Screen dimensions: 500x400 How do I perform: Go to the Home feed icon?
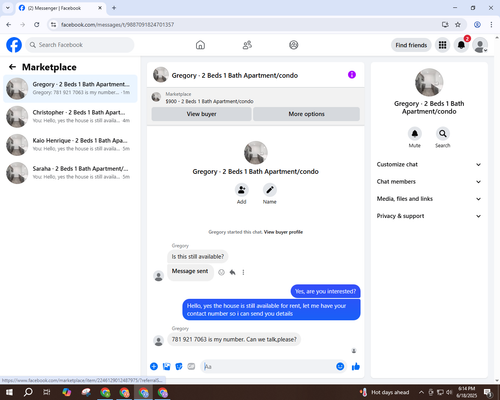tap(200, 45)
